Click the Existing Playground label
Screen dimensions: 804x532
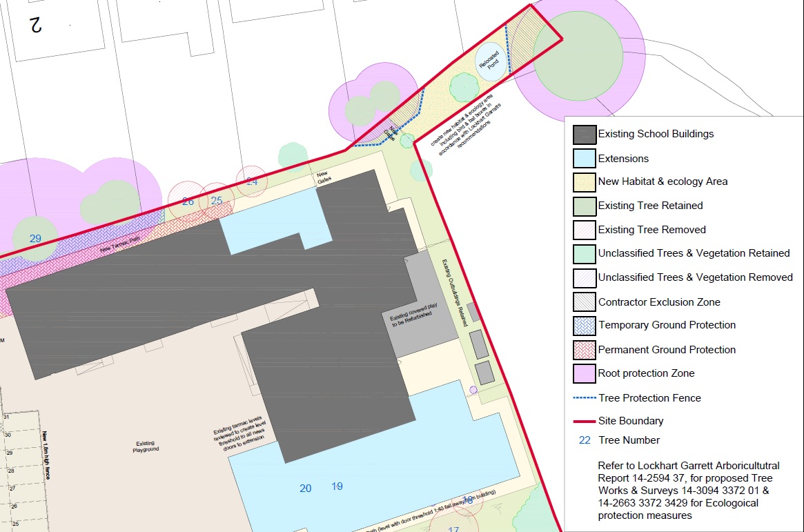point(146,446)
